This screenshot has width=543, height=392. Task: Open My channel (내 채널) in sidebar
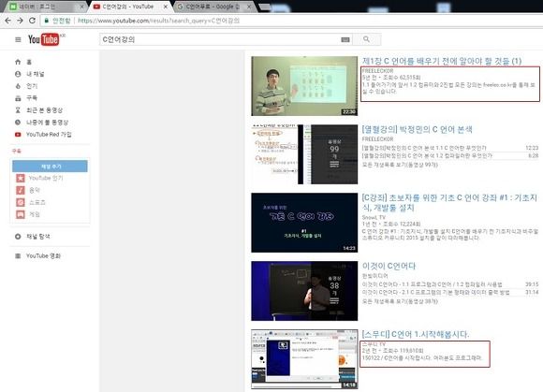29,74
